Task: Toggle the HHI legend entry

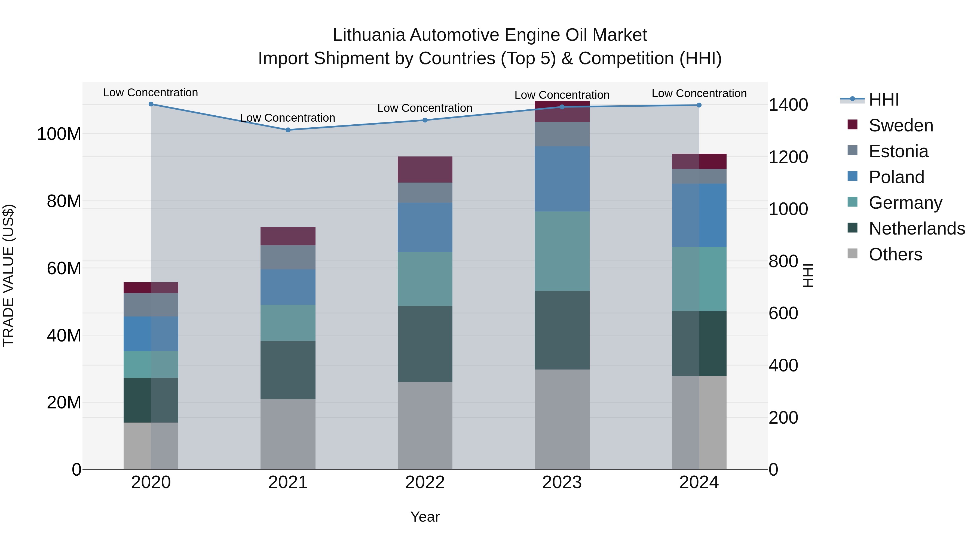Action: click(x=870, y=100)
